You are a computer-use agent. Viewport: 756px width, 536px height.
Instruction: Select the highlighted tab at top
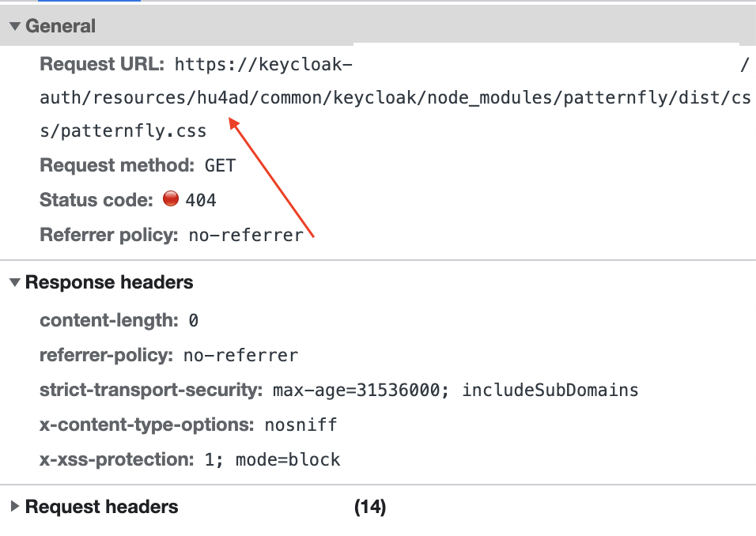click(88, 3)
